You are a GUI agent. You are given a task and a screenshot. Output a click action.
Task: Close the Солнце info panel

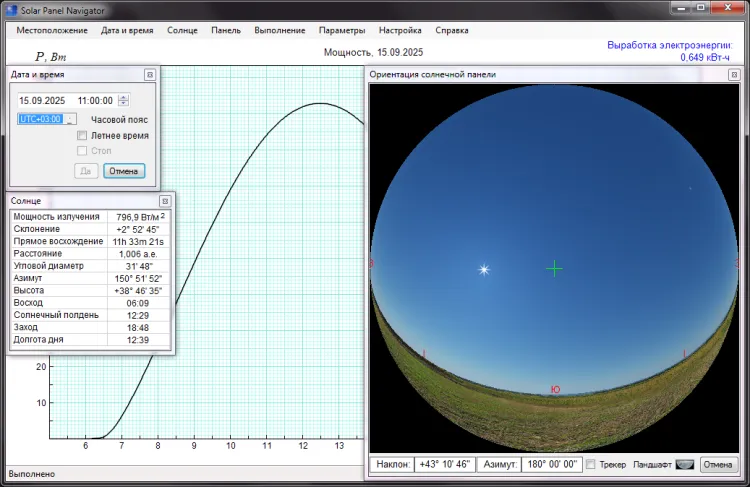point(165,201)
